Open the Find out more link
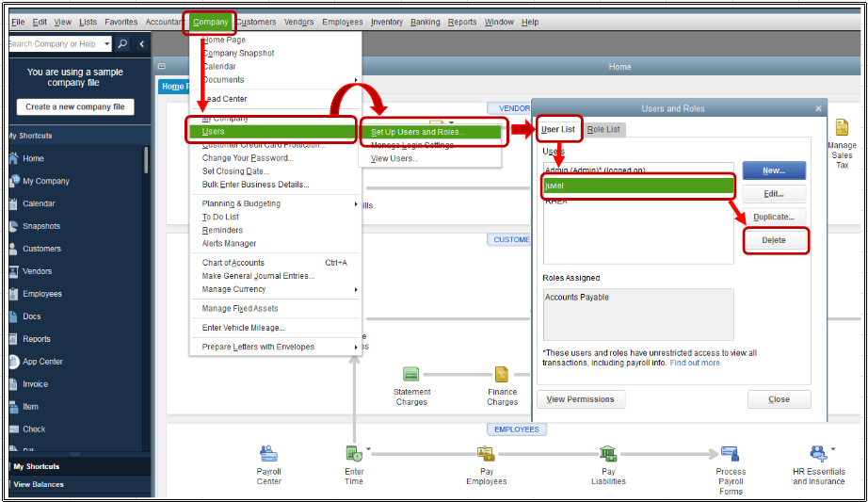The width and height of the screenshot is (868, 502). pos(696,363)
